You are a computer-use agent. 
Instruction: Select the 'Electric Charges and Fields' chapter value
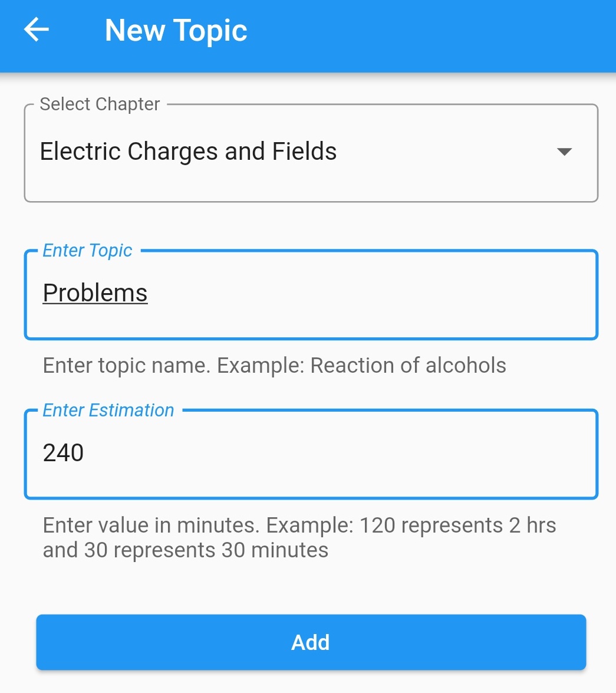[188, 152]
